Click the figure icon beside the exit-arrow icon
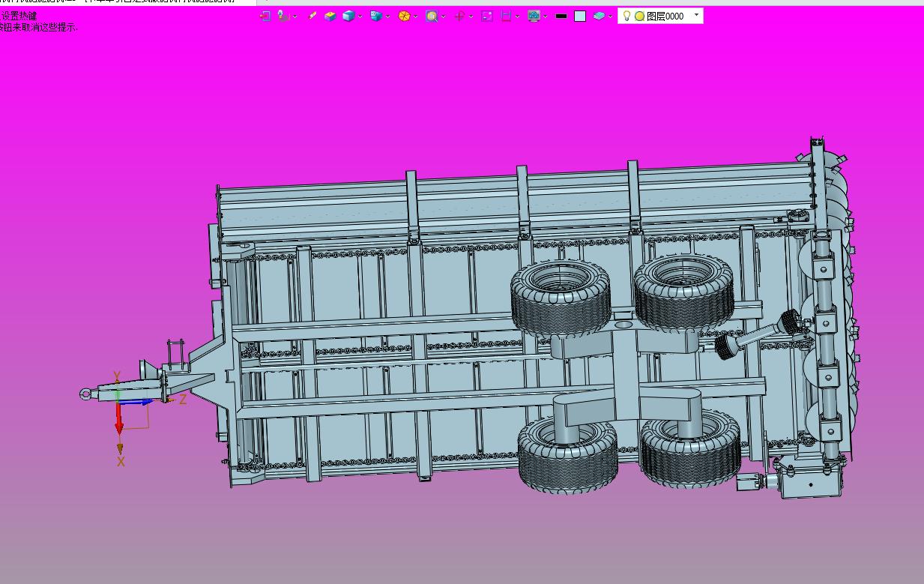The image size is (924, 584). coord(283,16)
